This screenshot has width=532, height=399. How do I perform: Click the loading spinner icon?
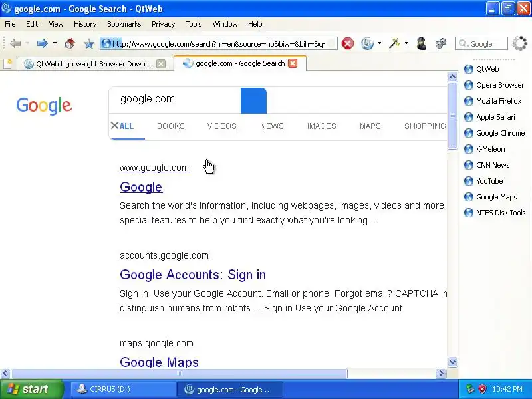(x=519, y=43)
